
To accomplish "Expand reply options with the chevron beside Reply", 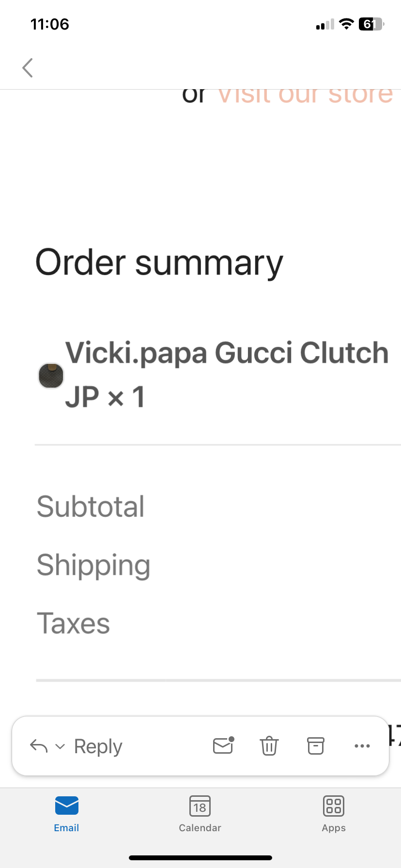I will 60,747.
